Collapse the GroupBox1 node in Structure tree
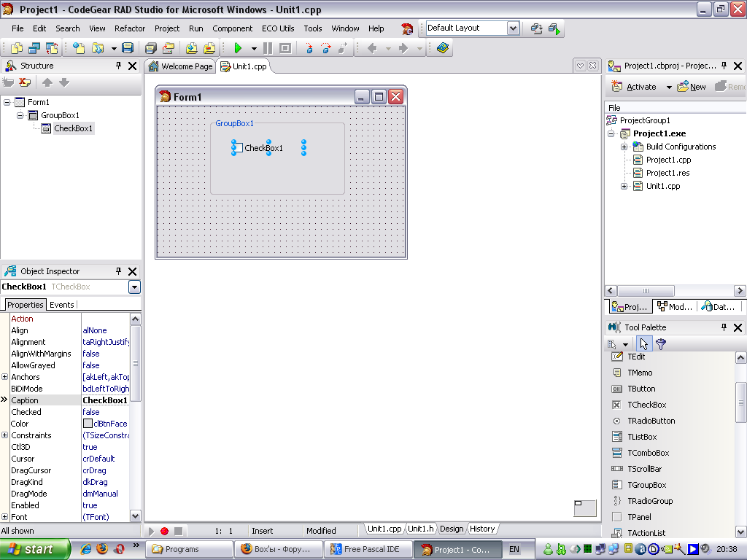The width and height of the screenshot is (747, 560). click(20, 115)
